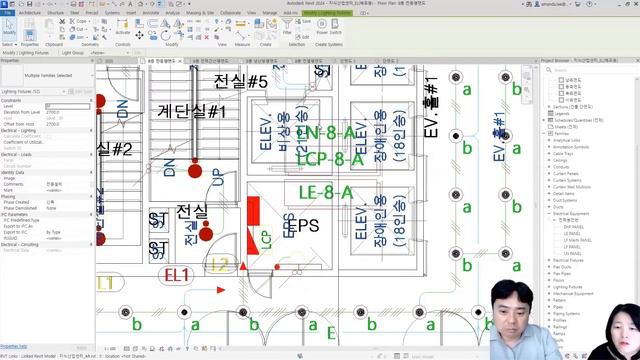Select the Modify arrow tool
The width and height of the screenshot is (640, 360).
(x=9, y=26)
